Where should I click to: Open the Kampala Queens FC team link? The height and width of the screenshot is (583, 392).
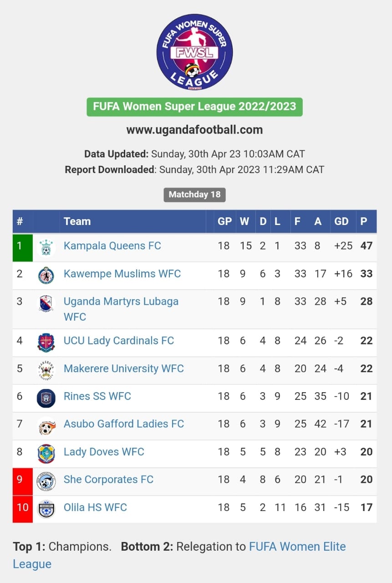(112, 246)
